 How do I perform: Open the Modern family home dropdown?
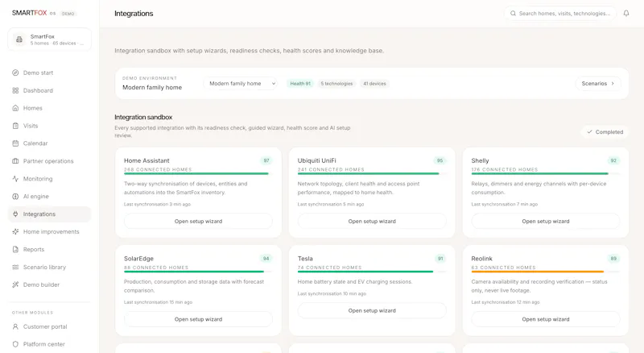pyautogui.click(x=241, y=84)
